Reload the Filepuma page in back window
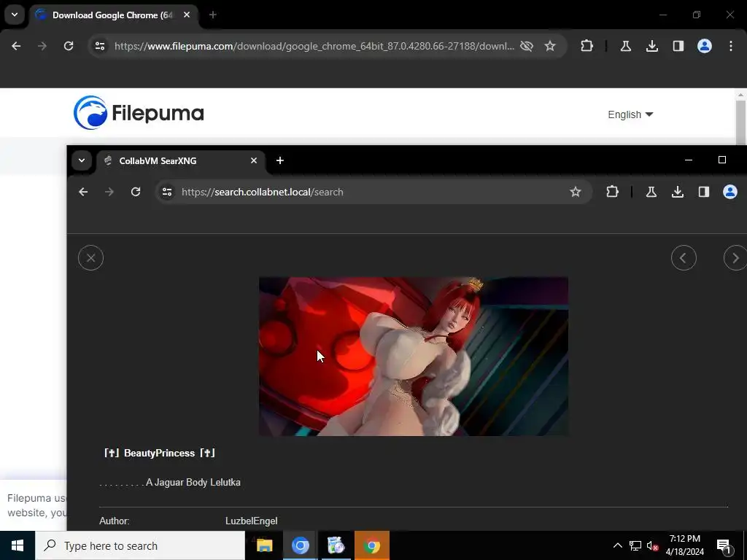Viewport: 747px width, 560px height. click(69, 46)
